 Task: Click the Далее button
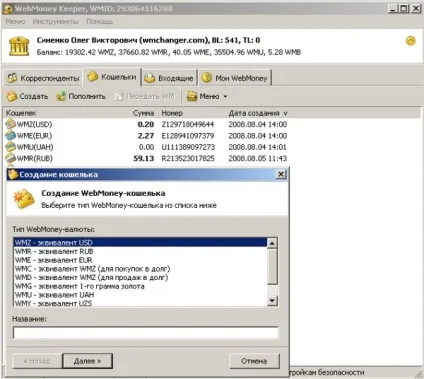87,361
